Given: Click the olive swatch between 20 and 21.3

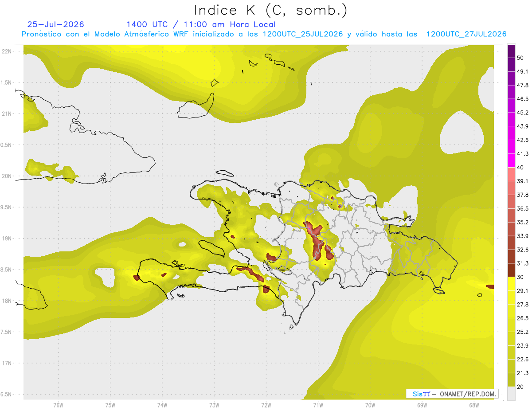Looking at the screenshot, I should (512, 380).
